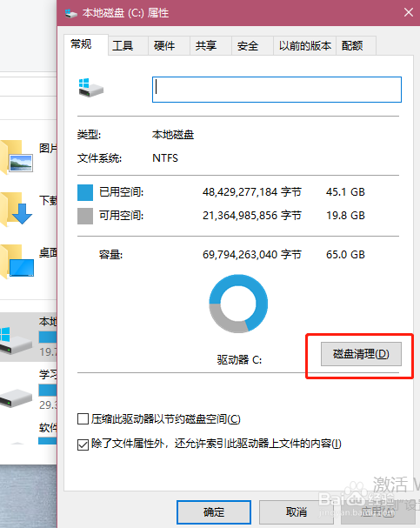
Task: Open Pictures folder icon in Explorer window
Action: click(17, 157)
